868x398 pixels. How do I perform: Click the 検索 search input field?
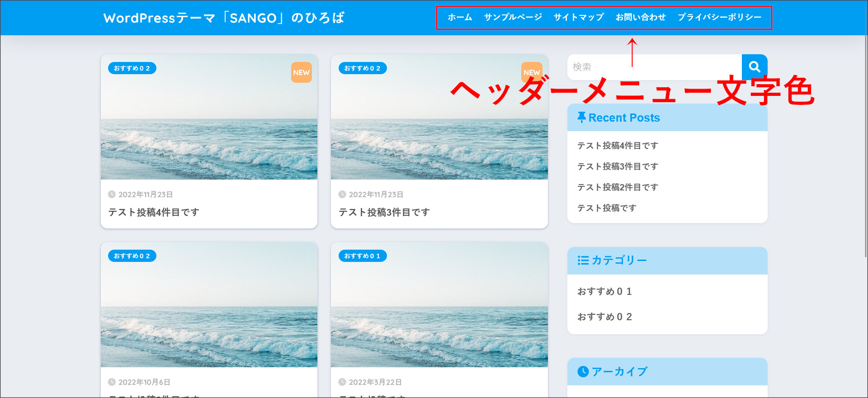654,67
